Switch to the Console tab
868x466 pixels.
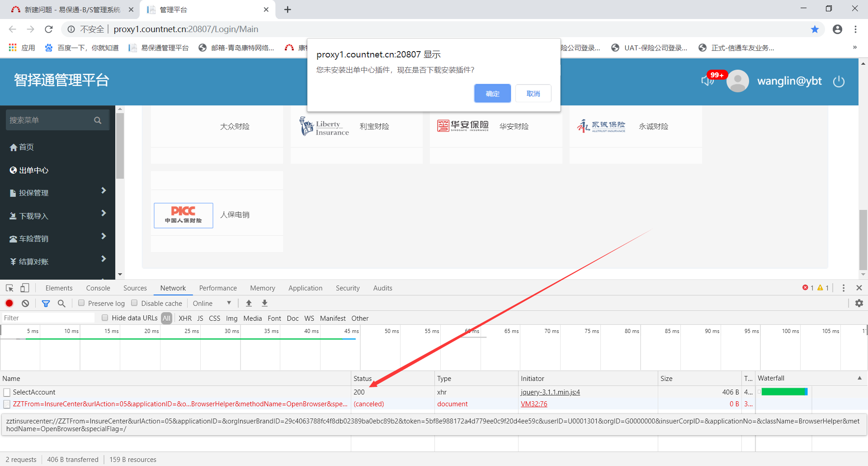pyautogui.click(x=98, y=288)
